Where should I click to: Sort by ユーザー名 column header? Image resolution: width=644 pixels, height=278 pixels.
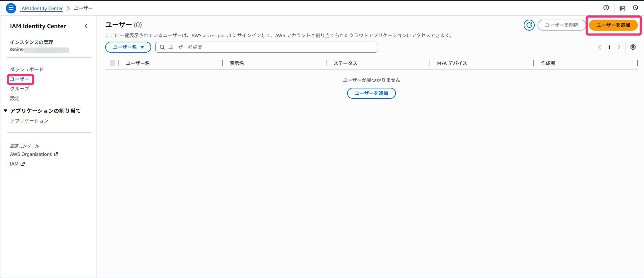click(138, 63)
